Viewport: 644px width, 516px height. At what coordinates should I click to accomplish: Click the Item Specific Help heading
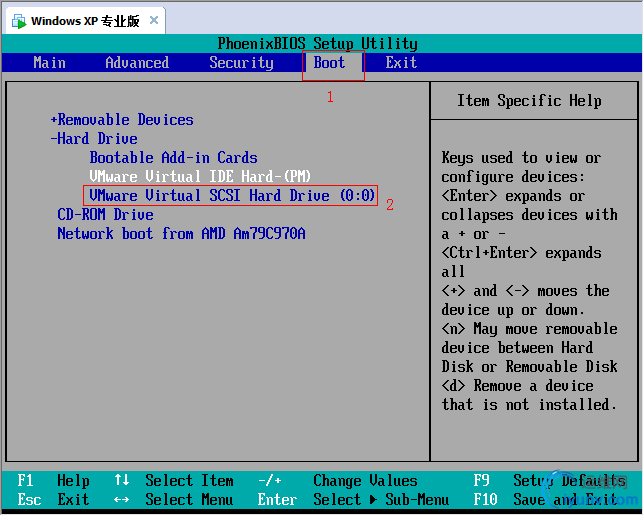tap(529, 101)
